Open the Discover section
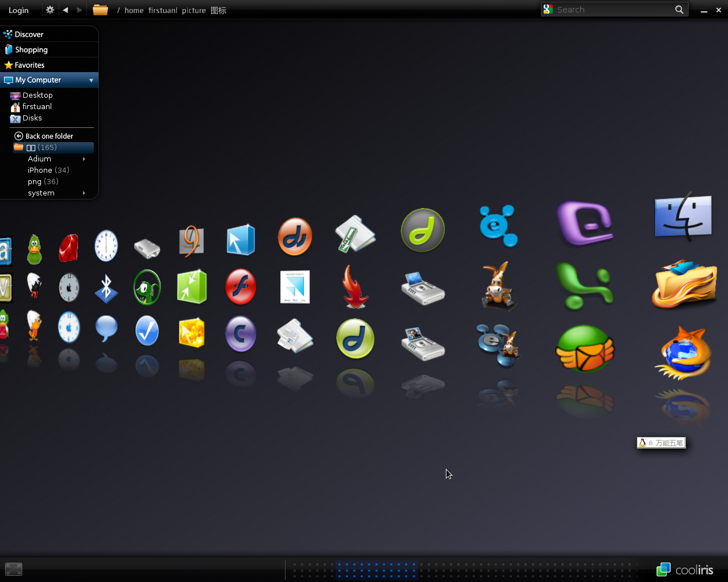 (49, 34)
